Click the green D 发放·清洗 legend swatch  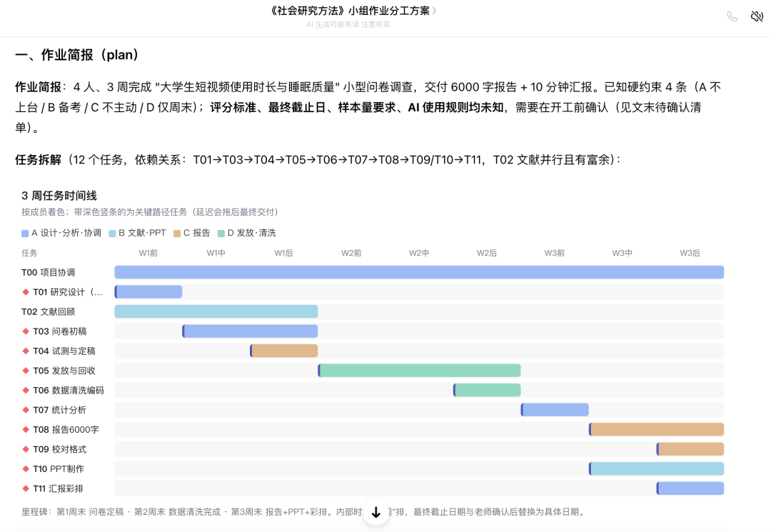click(x=221, y=233)
